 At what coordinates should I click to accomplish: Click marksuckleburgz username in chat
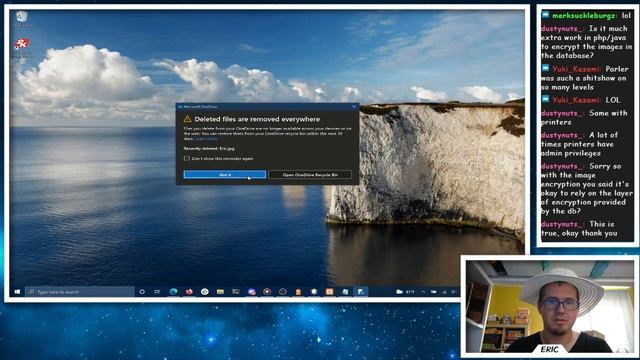click(584, 16)
